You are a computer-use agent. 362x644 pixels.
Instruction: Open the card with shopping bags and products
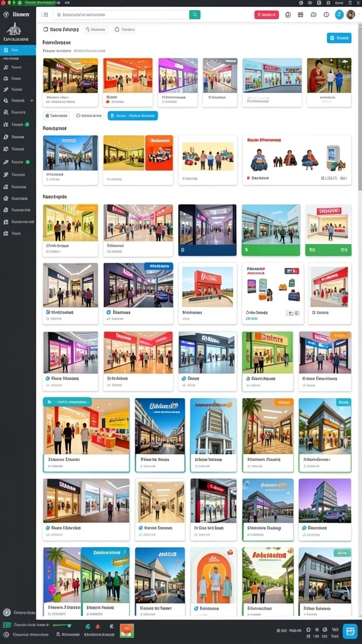(x=273, y=293)
